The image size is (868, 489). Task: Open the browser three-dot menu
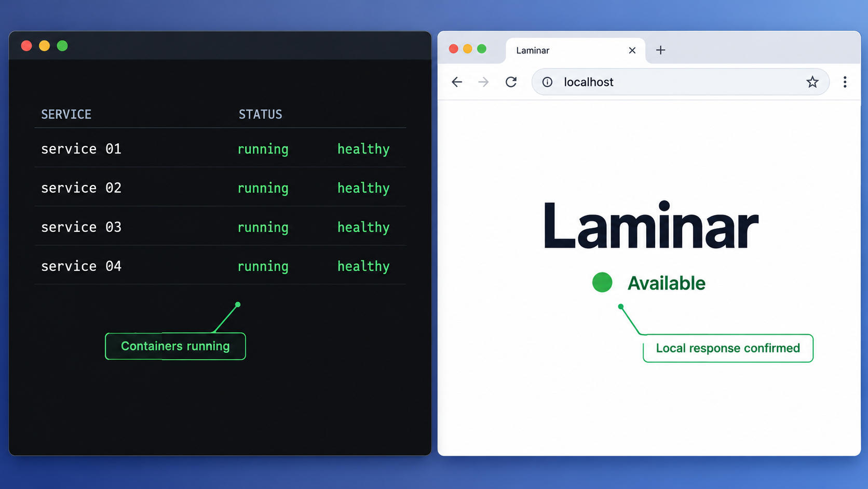(845, 82)
